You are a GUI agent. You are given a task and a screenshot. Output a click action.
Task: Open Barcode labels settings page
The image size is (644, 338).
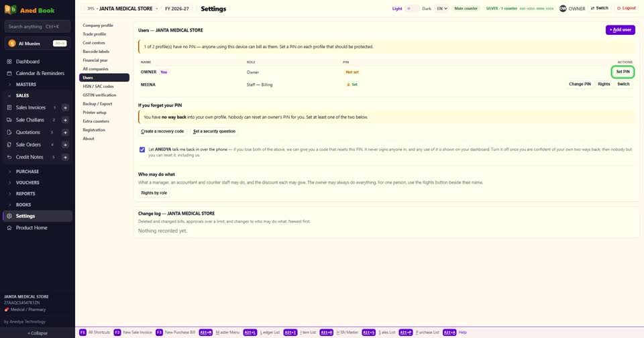[104, 52]
